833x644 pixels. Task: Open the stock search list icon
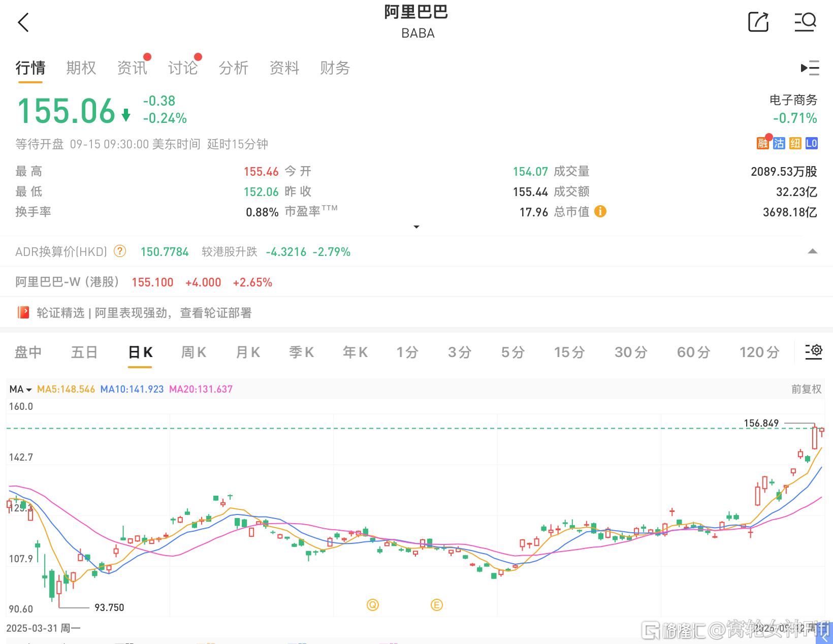[805, 22]
